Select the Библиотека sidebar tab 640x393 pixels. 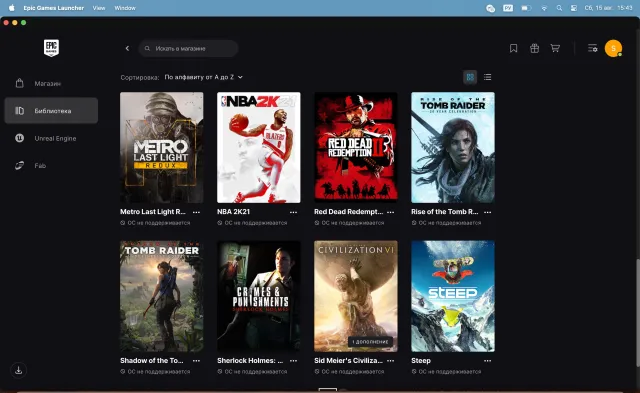[x=51, y=111]
